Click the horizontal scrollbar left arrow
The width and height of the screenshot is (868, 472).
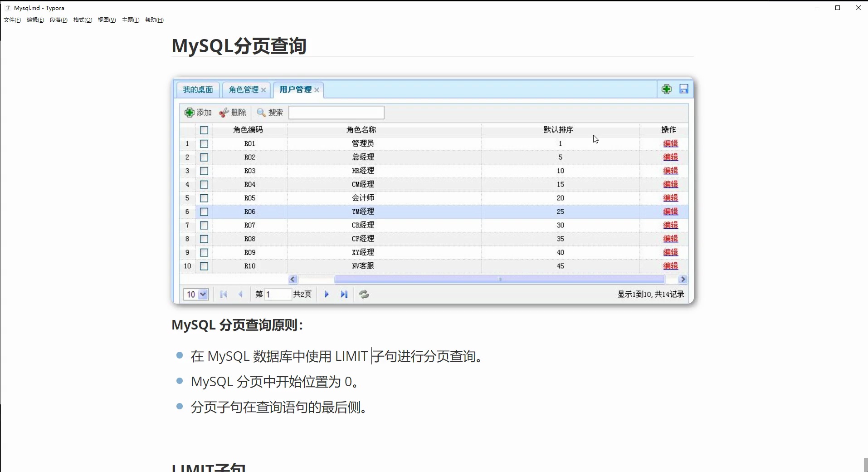pyautogui.click(x=293, y=280)
